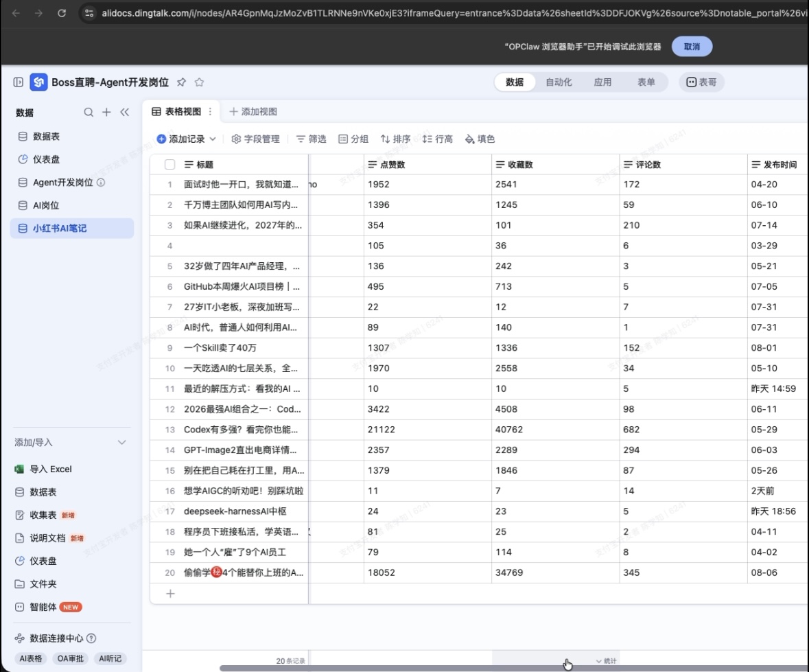This screenshot has width=809, height=672.
Task: Open the 排序 sort tool
Action: 395,139
